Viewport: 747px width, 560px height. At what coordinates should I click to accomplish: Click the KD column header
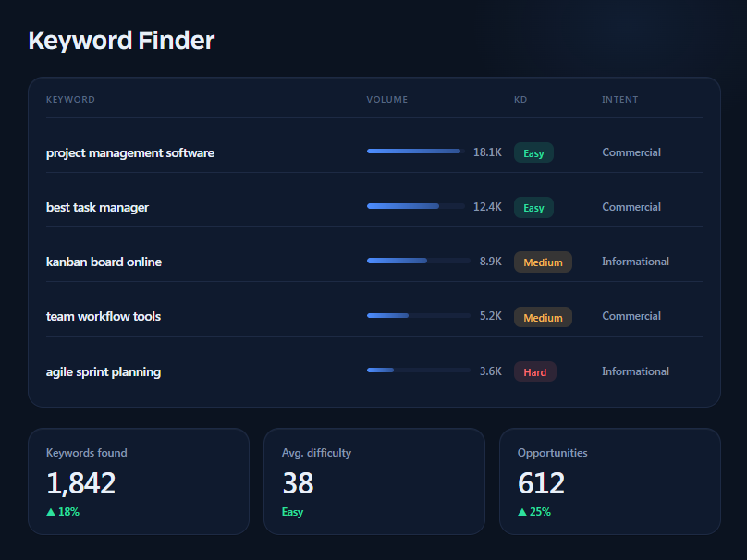(x=520, y=100)
